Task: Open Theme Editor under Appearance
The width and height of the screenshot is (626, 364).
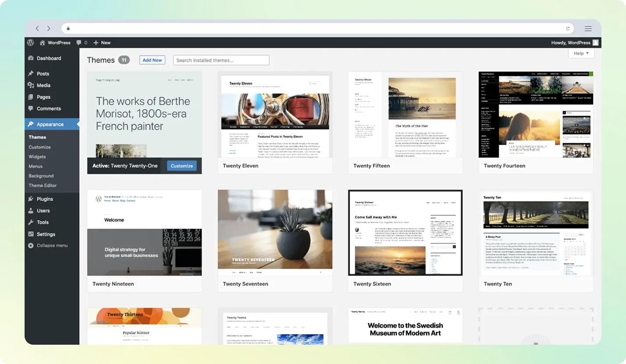Action: [x=43, y=186]
